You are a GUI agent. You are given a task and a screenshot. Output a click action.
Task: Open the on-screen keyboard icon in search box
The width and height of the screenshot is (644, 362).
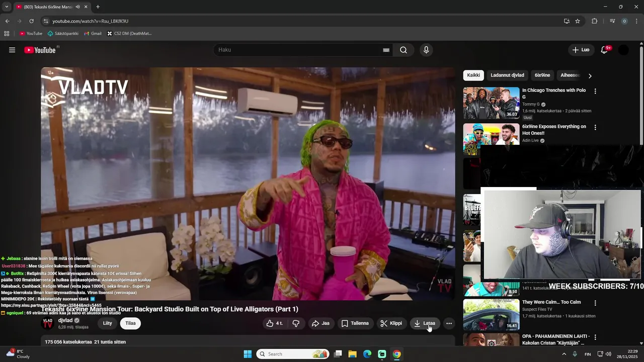[x=386, y=50]
